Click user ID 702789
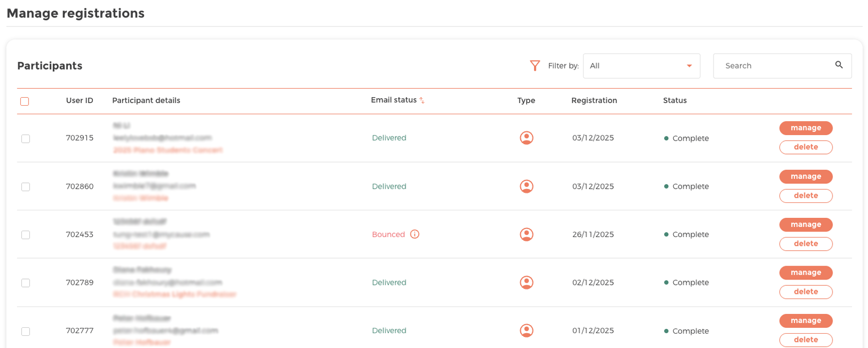Screen dimensions: 868x348 point(80,283)
